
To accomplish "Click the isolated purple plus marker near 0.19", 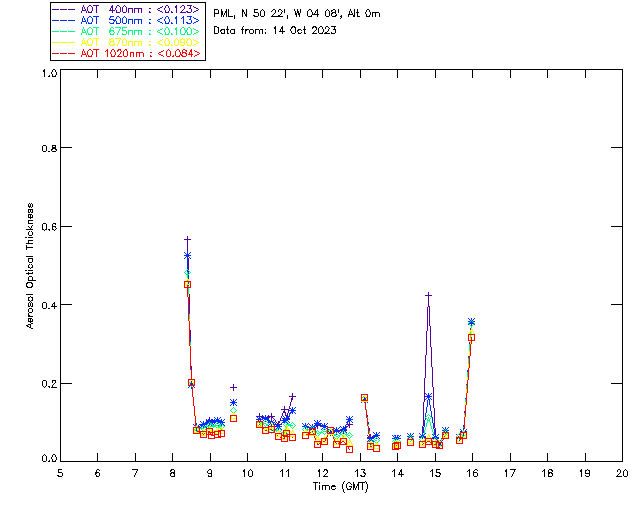I will pyautogui.click(x=233, y=387).
